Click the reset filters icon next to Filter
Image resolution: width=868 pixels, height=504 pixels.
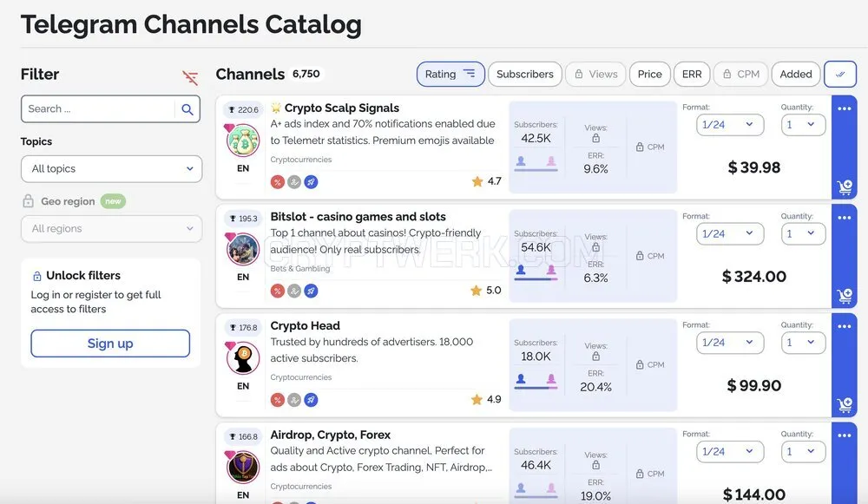click(x=190, y=77)
